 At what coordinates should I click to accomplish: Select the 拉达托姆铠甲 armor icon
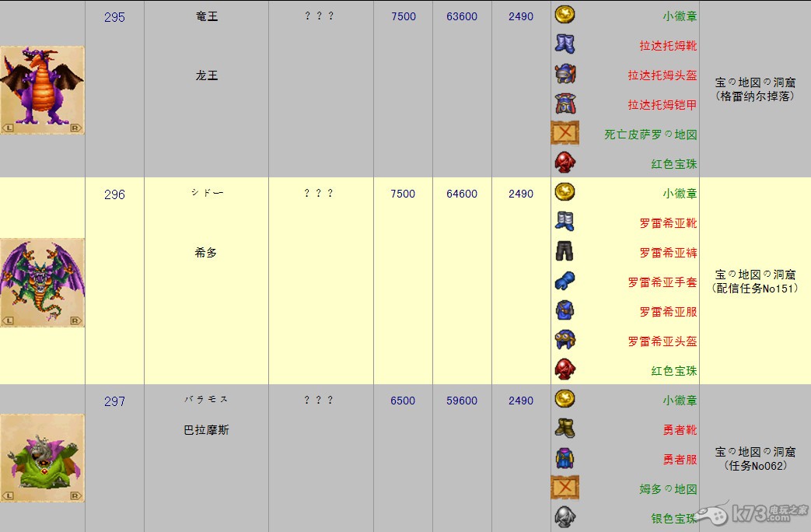click(x=565, y=103)
